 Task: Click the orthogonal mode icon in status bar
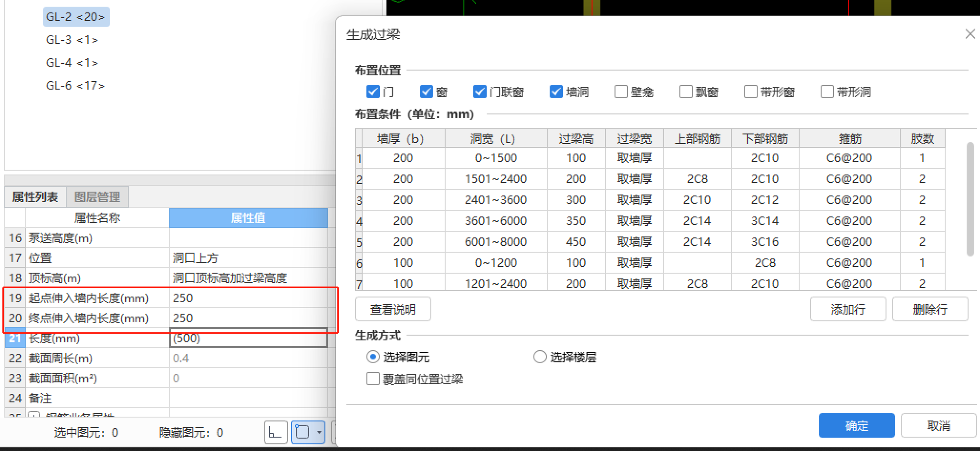pos(276,432)
